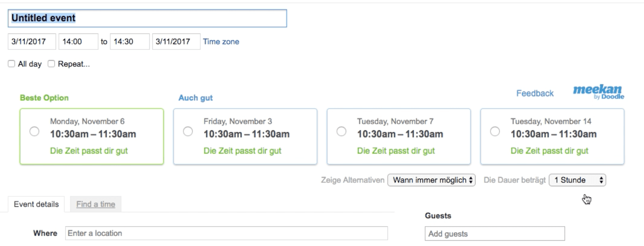Click the 14:30 end time field

(130, 41)
